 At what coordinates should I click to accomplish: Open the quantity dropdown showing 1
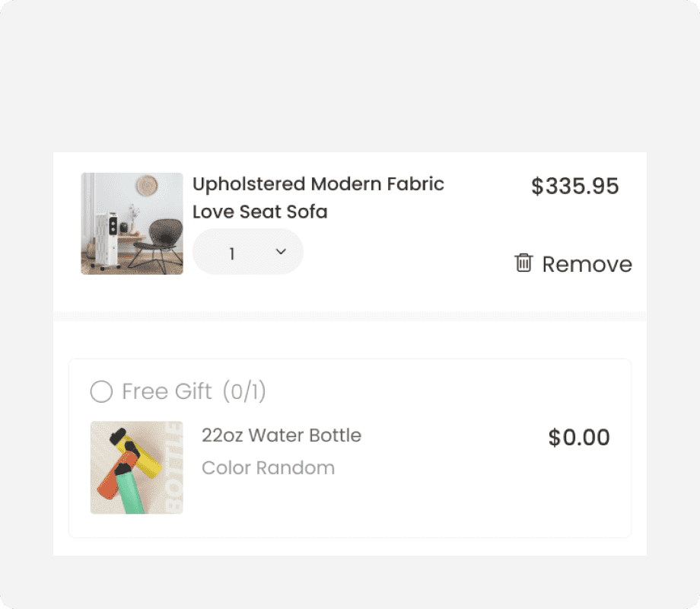pyautogui.click(x=247, y=252)
